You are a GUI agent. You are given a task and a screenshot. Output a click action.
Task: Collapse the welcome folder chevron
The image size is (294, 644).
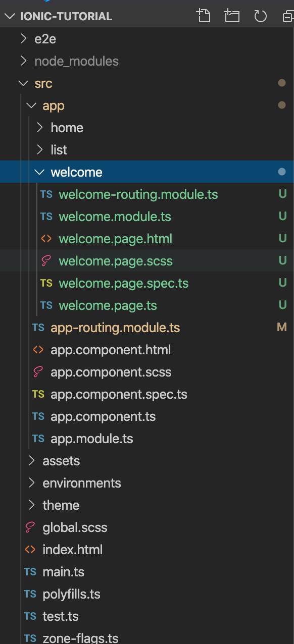[39, 172]
